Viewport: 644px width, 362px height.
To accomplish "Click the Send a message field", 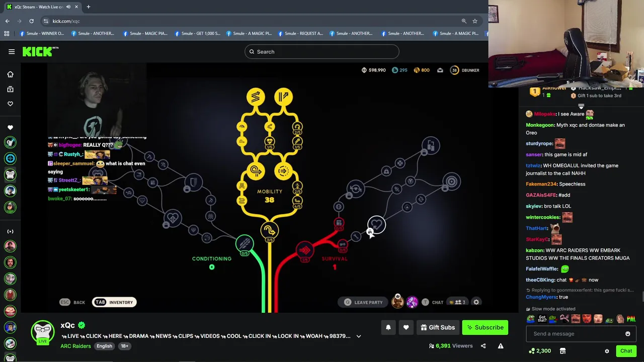I will tap(574, 334).
